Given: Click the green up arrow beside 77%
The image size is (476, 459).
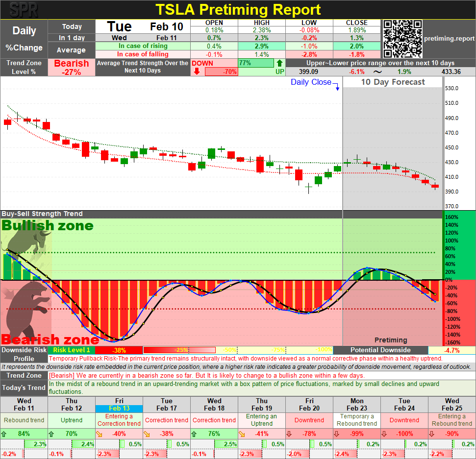Looking at the screenshot, I should click(x=279, y=63).
